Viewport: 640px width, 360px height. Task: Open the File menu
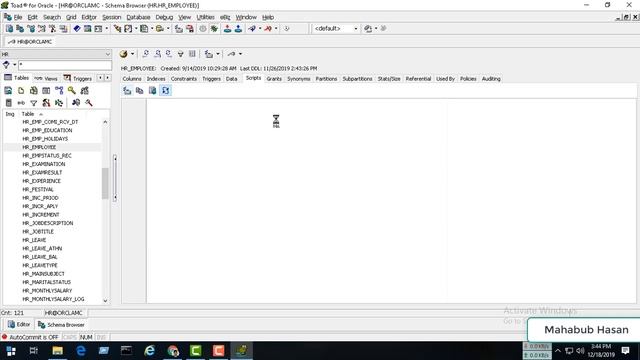coord(18,17)
